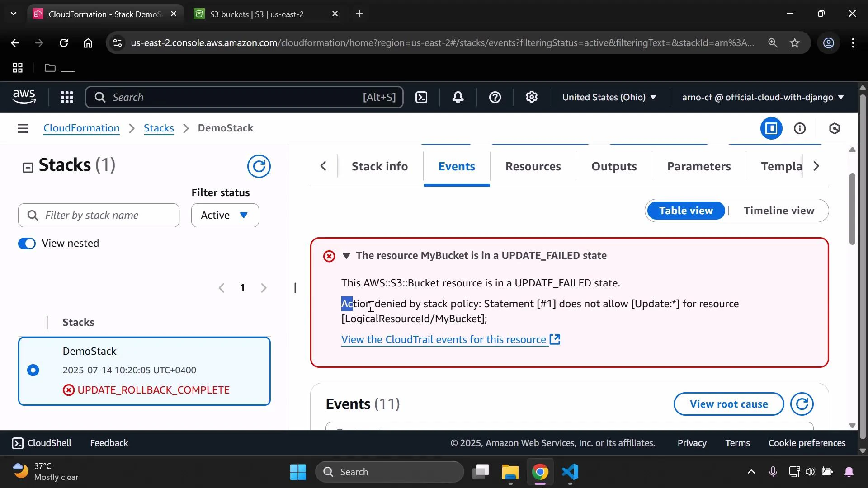This screenshot has width=868, height=488.
Task: Click the AWS logo
Action: (x=24, y=97)
